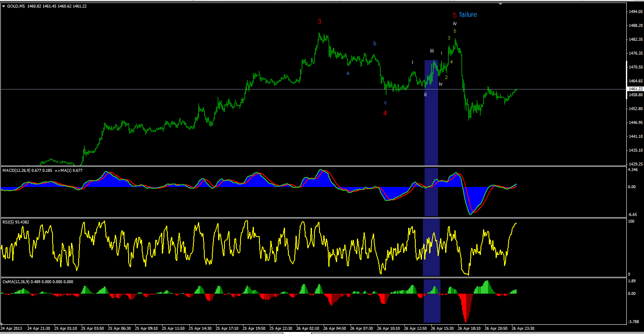Click the 1482.35 price axis label

click(635, 39)
